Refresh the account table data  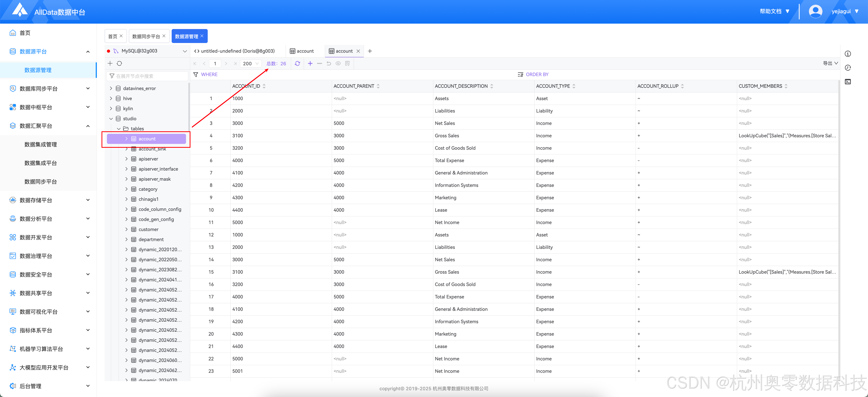[x=297, y=63]
